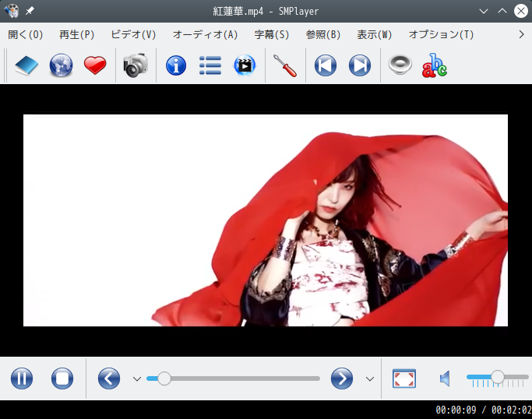Click the blue clapperboard video icon
This screenshot has height=419, width=532.
[245, 65]
